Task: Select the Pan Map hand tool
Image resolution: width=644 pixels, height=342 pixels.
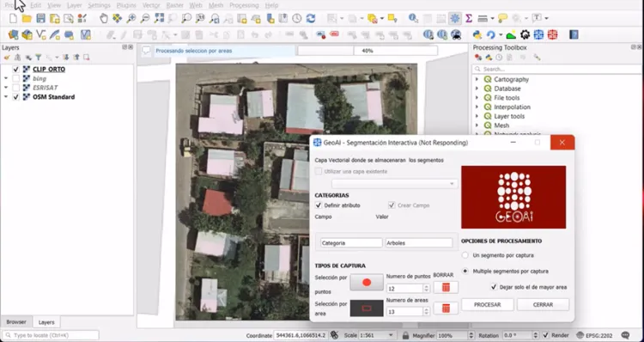Action: click(x=104, y=18)
